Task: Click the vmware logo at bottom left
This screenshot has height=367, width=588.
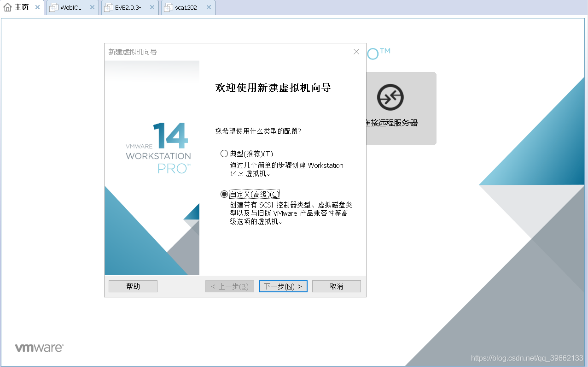Action: point(39,348)
